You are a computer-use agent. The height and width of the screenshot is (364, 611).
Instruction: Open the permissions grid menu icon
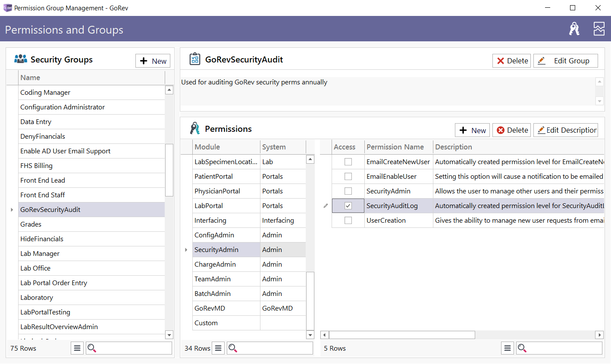coord(508,348)
